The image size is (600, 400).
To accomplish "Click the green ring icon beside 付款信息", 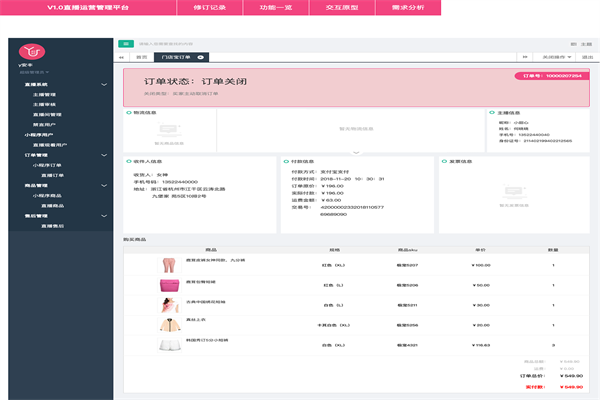I will [286, 161].
